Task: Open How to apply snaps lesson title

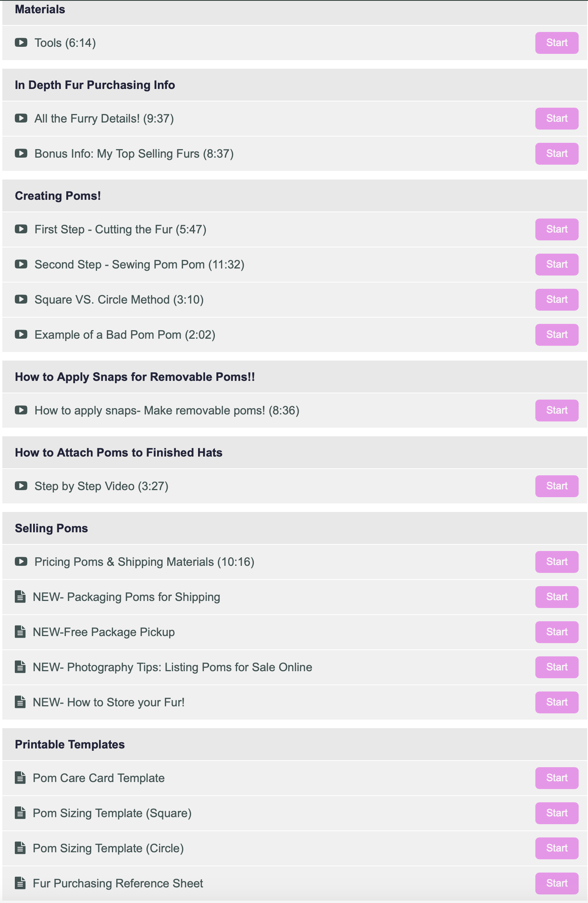Action: pyautogui.click(x=167, y=410)
